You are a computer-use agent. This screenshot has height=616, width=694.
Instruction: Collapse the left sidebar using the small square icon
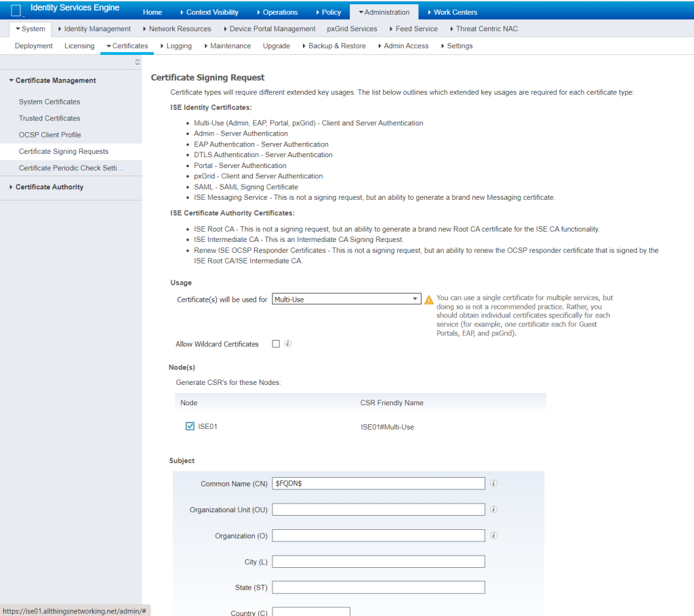(137, 62)
